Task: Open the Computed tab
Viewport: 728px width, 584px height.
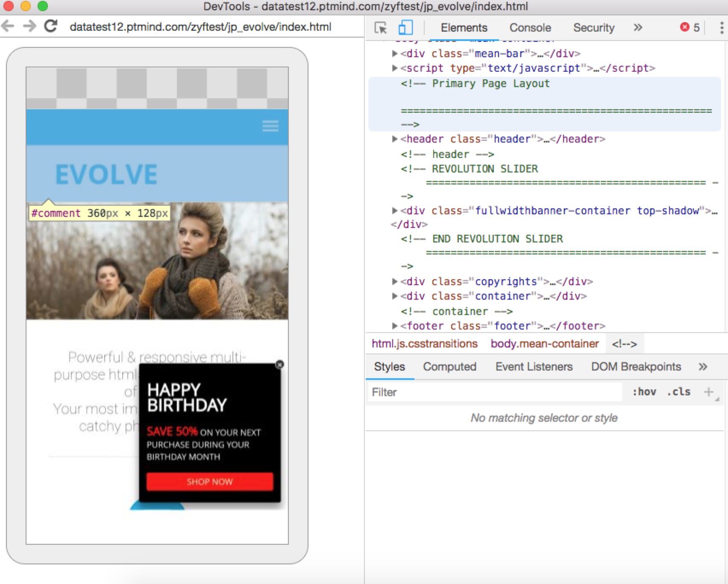Action: tap(449, 367)
